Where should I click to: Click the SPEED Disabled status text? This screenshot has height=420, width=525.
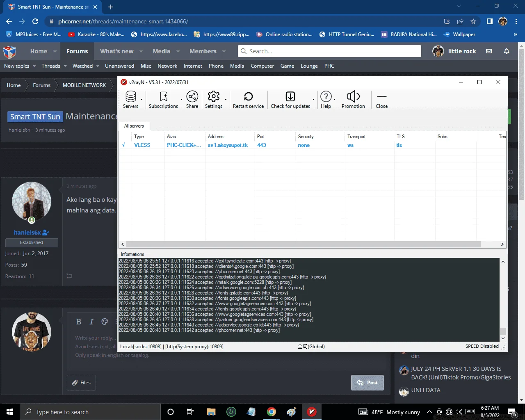coord(482,346)
